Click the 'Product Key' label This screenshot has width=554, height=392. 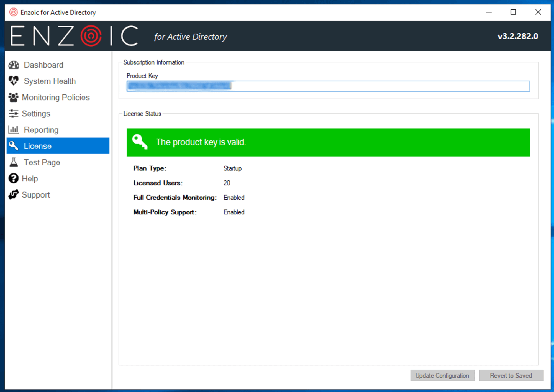pyautogui.click(x=142, y=76)
